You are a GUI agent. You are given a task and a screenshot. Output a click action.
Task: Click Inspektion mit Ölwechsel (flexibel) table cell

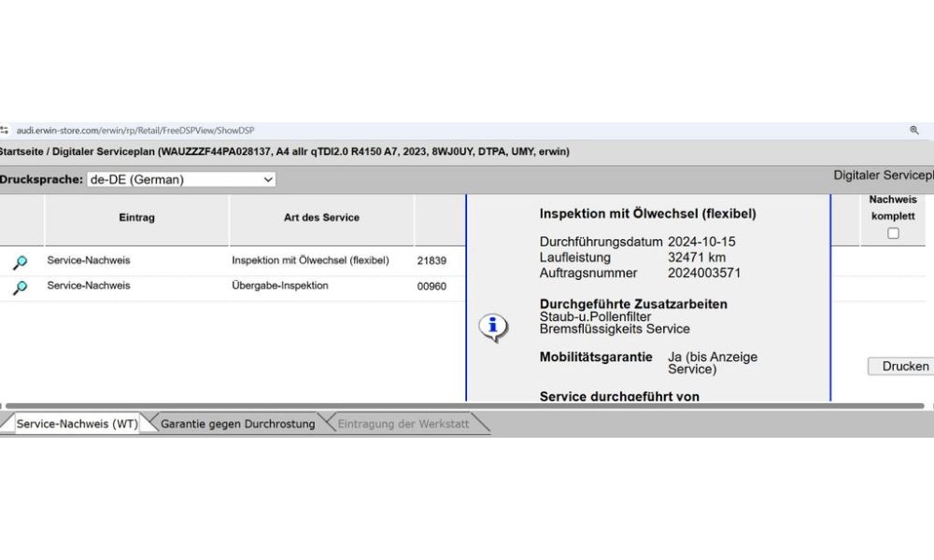[x=310, y=260]
